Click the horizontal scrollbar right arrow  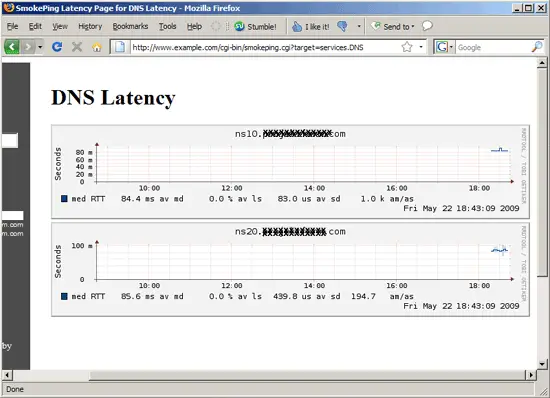point(531,375)
